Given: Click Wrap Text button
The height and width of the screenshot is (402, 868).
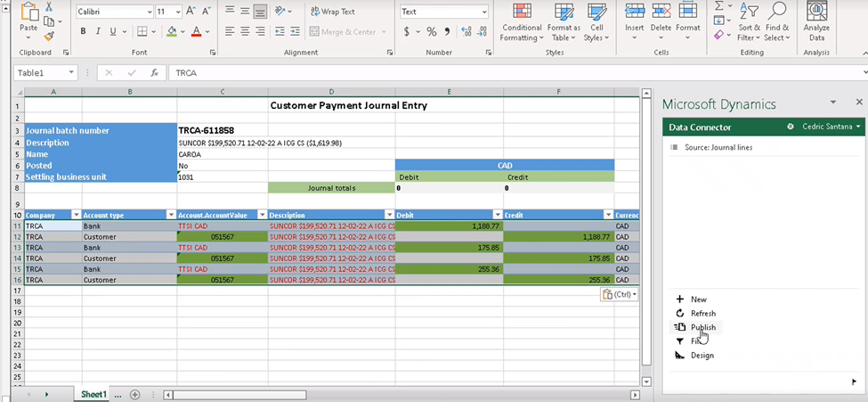Looking at the screenshot, I should [x=333, y=12].
